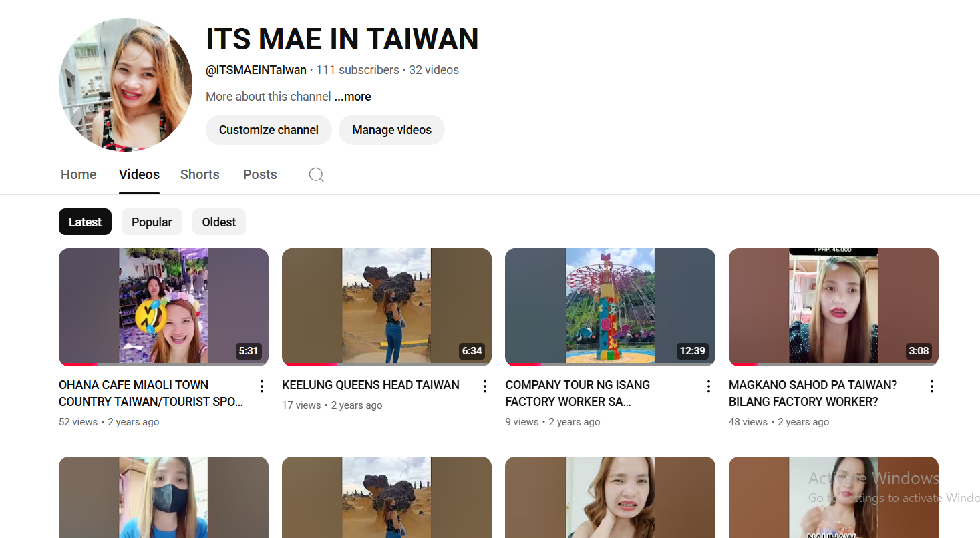Image resolution: width=980 pixels, height=538 pixels.
Task: Click the 48 views text
Action: [748, 422]
